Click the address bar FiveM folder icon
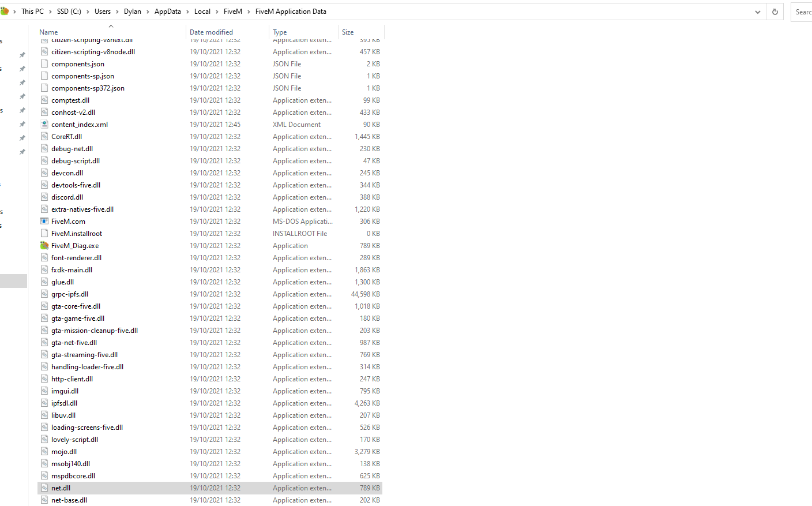Screen dimensions: 812x506 coord(5,11)
